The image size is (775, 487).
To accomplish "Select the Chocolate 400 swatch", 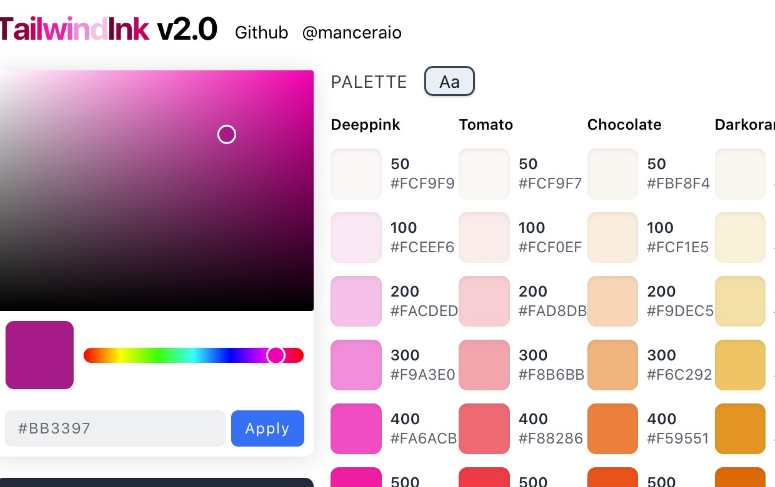I will [x=612, y=428].
